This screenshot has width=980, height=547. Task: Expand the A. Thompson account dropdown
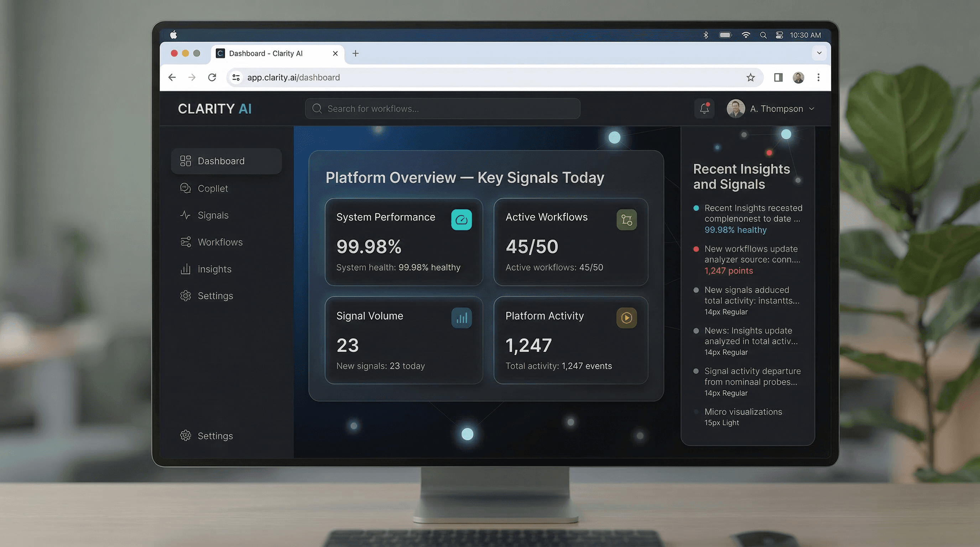(x=811, y=109)
